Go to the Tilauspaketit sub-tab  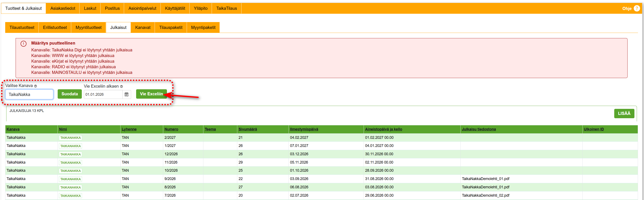(x=171, y=27)
